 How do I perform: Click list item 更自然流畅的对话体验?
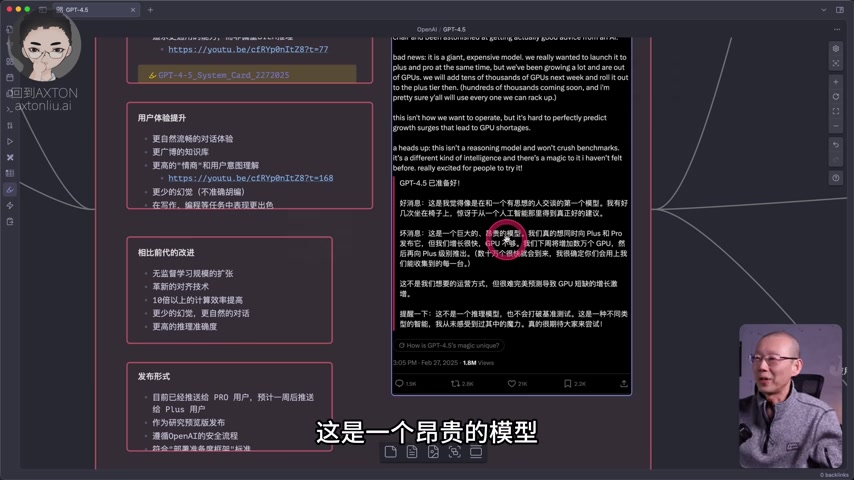click(x=192, y=139)
